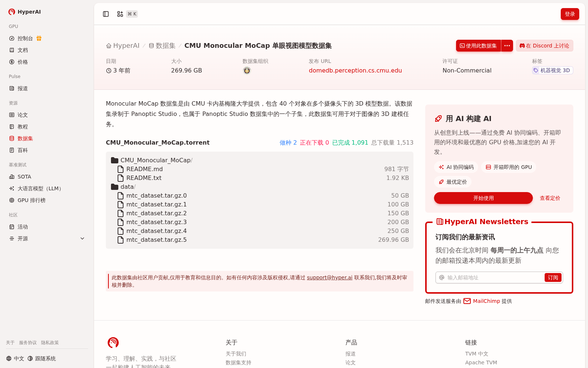Click 数据集 breadcrumb link
588x368 pixels.
(x=162, y=46)
